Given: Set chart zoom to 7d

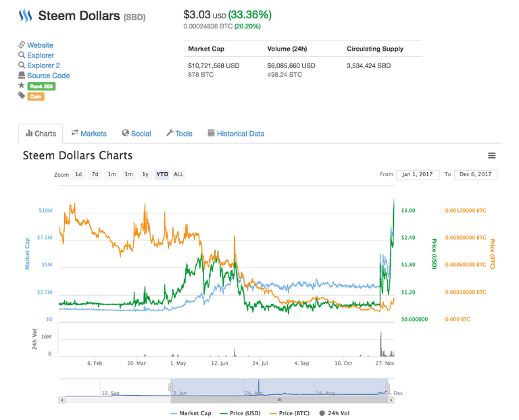Looking at the screenshot, I should [x=95, y=175].
